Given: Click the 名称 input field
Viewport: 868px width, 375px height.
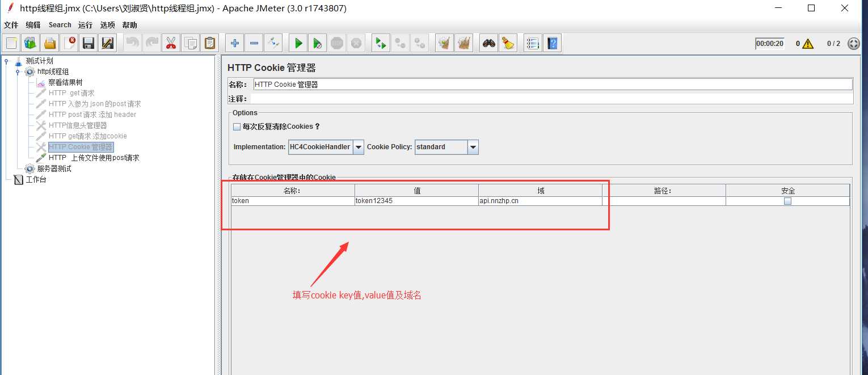Looking at the screenshot, I should (553, 85).
